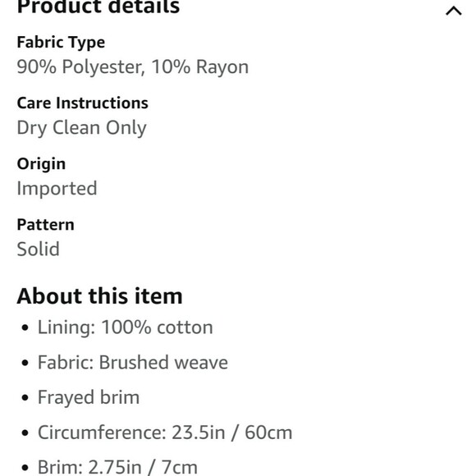This screenshot has height=476, width=476.
Task: Click the Frayed brim bullet item
Action: (x=89, y=397)
